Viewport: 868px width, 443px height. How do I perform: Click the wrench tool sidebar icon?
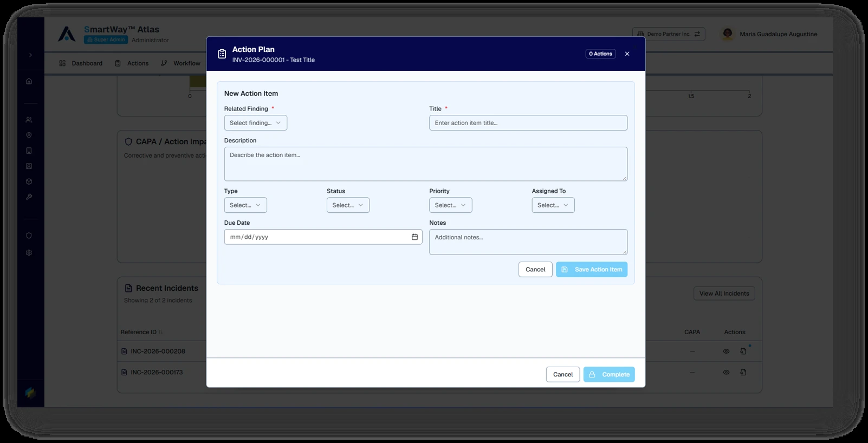point(29,197)
